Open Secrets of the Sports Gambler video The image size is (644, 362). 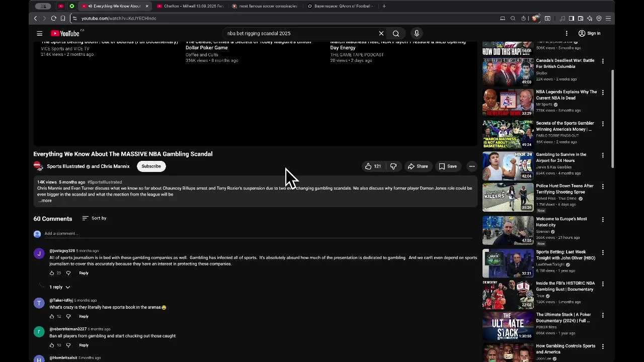(x=565, y=126)
